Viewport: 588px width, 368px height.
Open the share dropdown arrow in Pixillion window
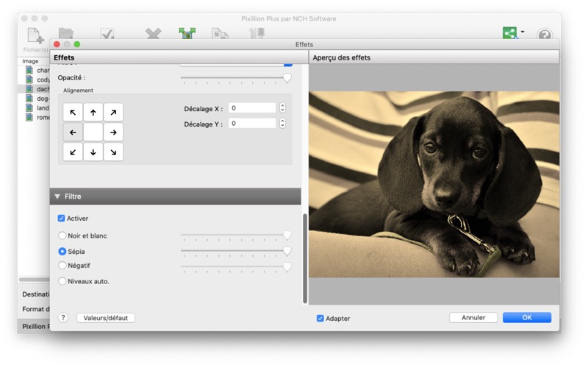523,32
